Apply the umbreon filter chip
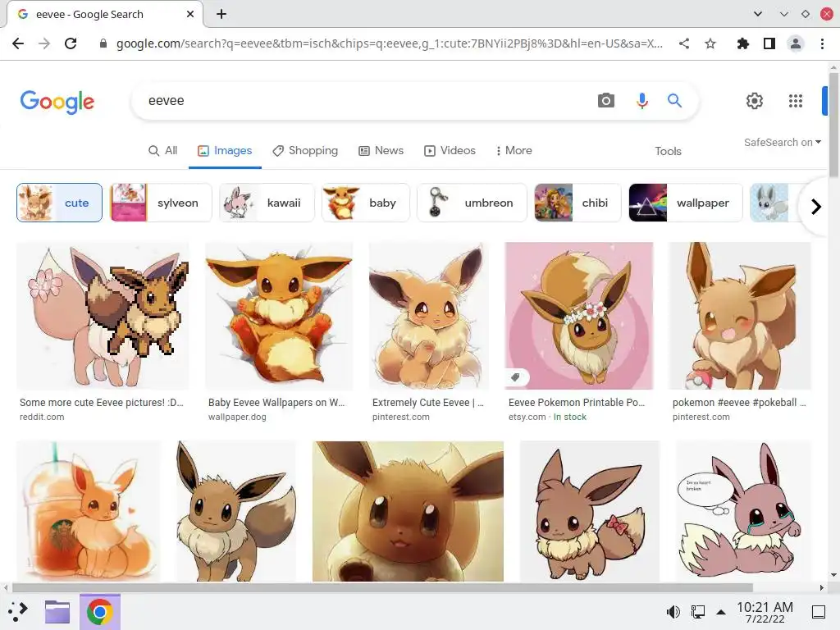The image size is (840, 630). pyautogui.click(x=472, y=203)
